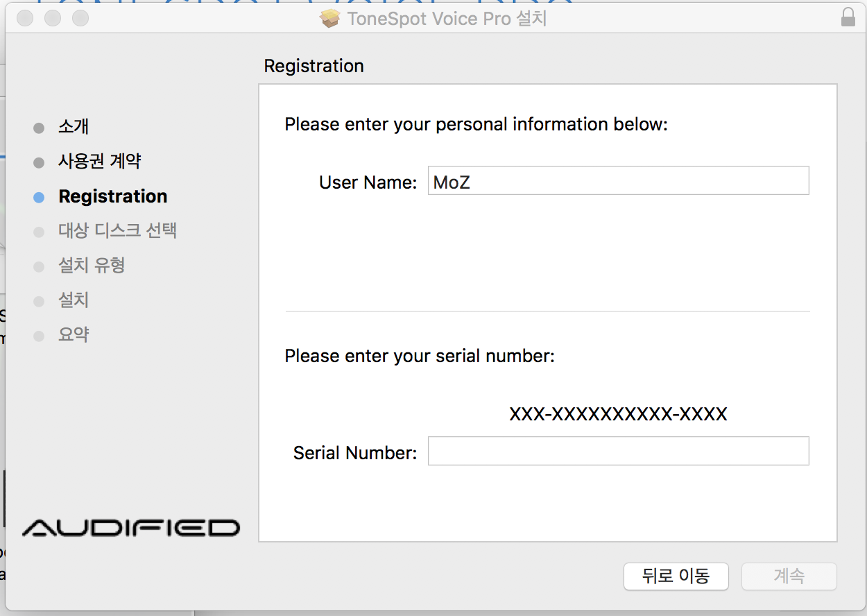Select the 설치 유형 step
The width and height of the screenshot is (867, 616).
point(92,265)
